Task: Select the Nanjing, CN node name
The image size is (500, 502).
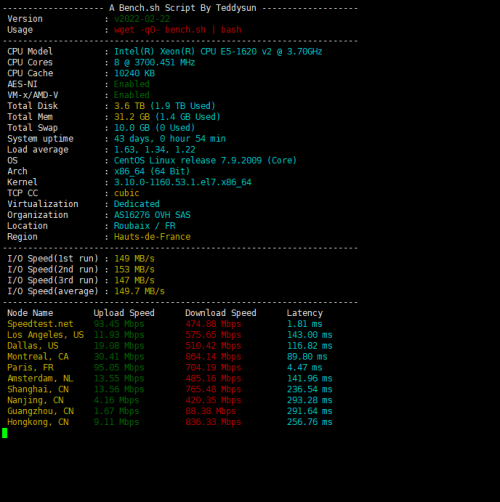Action: point(35,400)
